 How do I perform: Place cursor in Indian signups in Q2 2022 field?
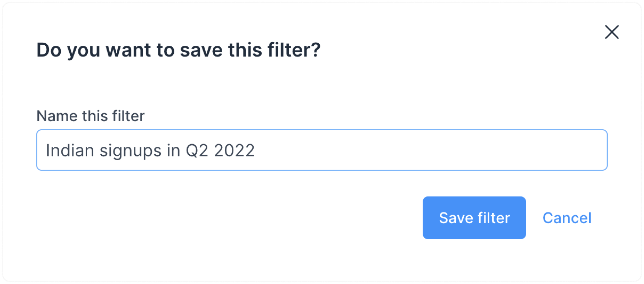(321, 150)
